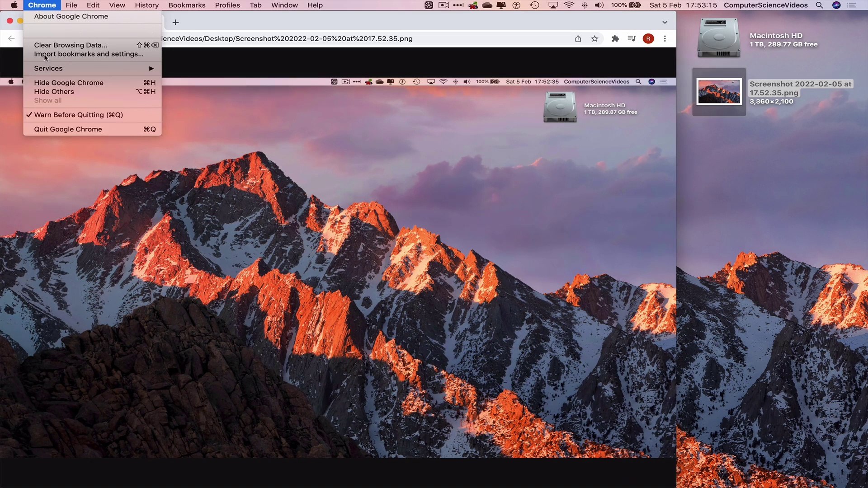Click the bookmark star icon
This screenshot has width=868, height=488.
(x=594, y=39)
